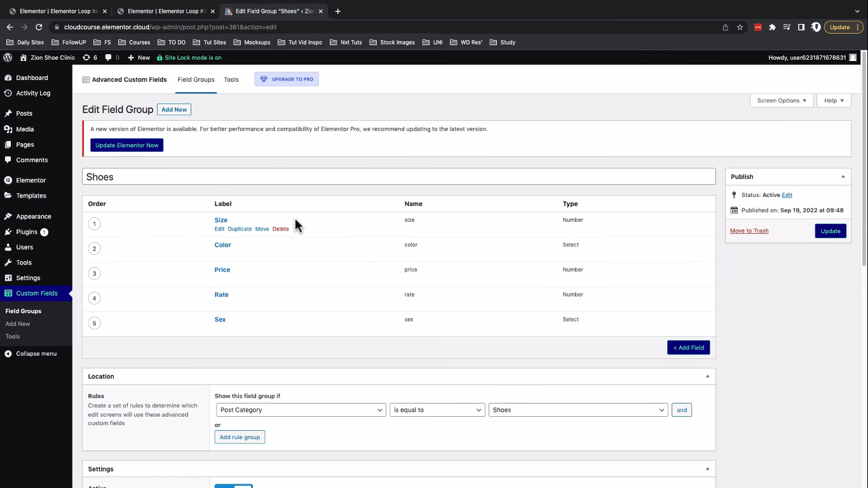Toggle the Active switch under Settings
This screenshot has width=868, height=488.
coord(234,486)
